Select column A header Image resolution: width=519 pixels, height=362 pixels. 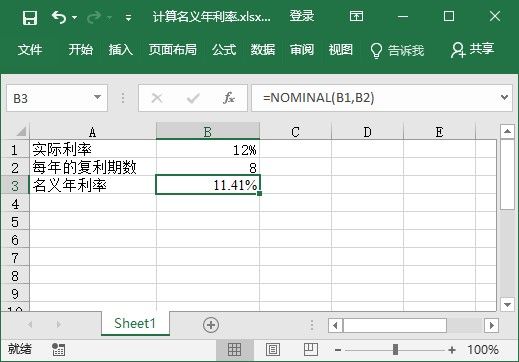(93, 132)
